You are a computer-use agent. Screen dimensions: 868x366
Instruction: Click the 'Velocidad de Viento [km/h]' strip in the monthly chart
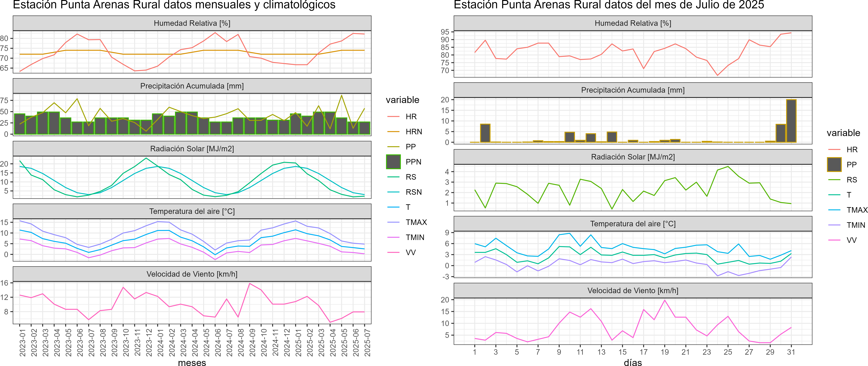(x=192, y=274)
